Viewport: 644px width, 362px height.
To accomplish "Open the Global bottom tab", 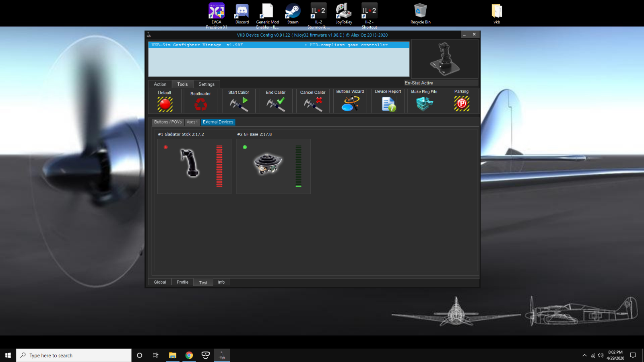I will (160, 282).
